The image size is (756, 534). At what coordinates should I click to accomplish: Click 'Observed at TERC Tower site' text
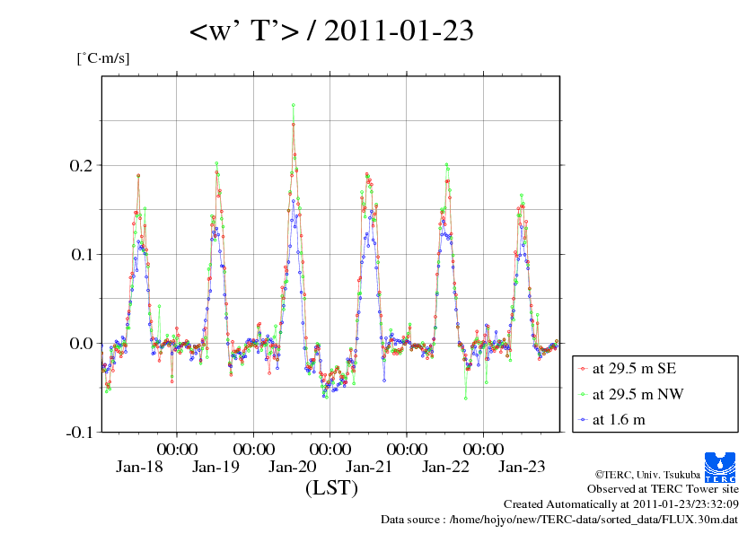(663, 489)
